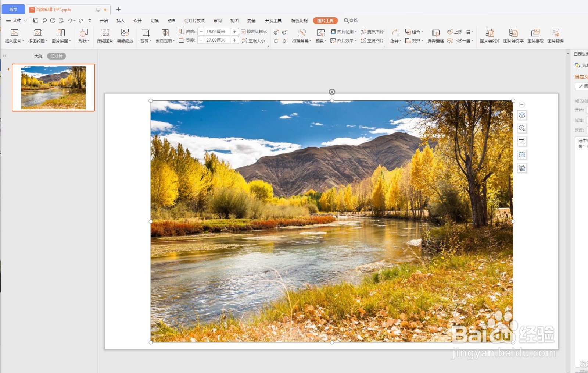This screenshot has width=588, height=373.
Task: Select slide 1 thumbnail
Action: 53,88
